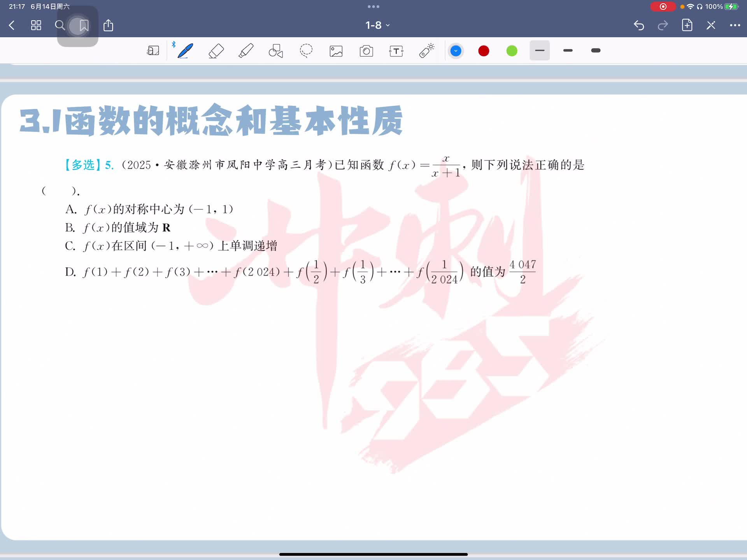
Task: Choose the thinnest stroke width
Action: pos(540,51)
